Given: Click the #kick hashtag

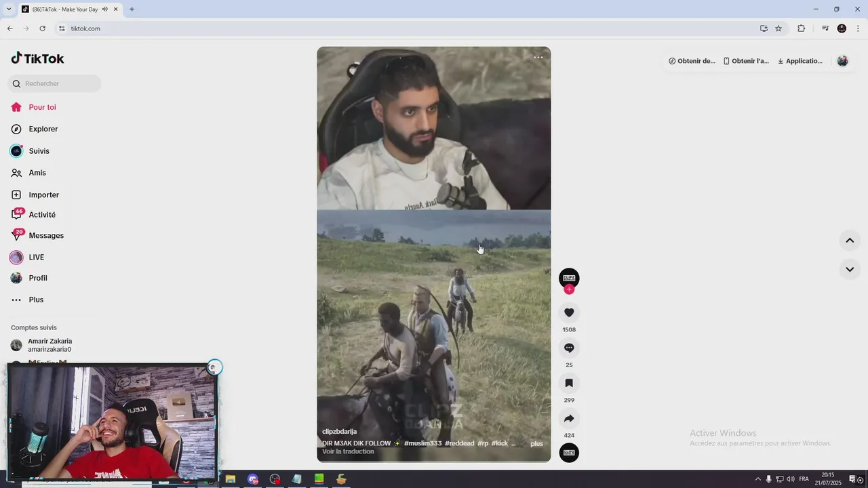Looking at the screenshot, I should pos(500,443).
